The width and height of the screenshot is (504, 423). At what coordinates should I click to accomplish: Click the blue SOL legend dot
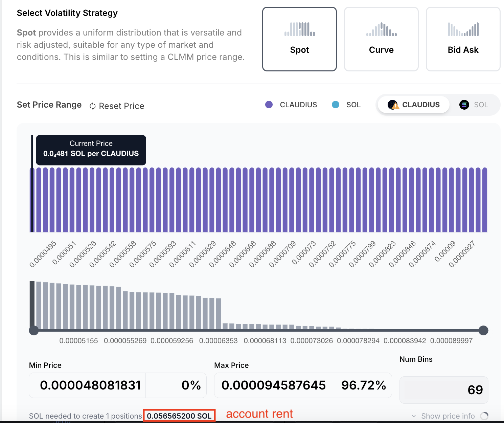336,105
